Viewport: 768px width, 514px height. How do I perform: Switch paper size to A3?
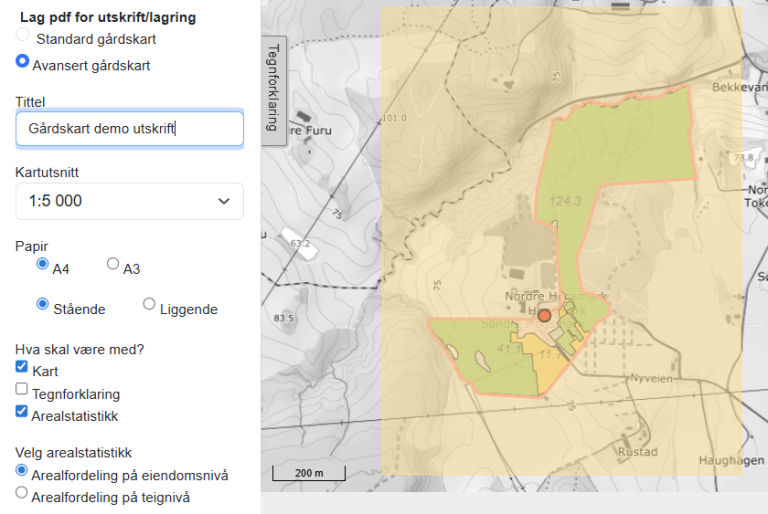coord(113,265)
